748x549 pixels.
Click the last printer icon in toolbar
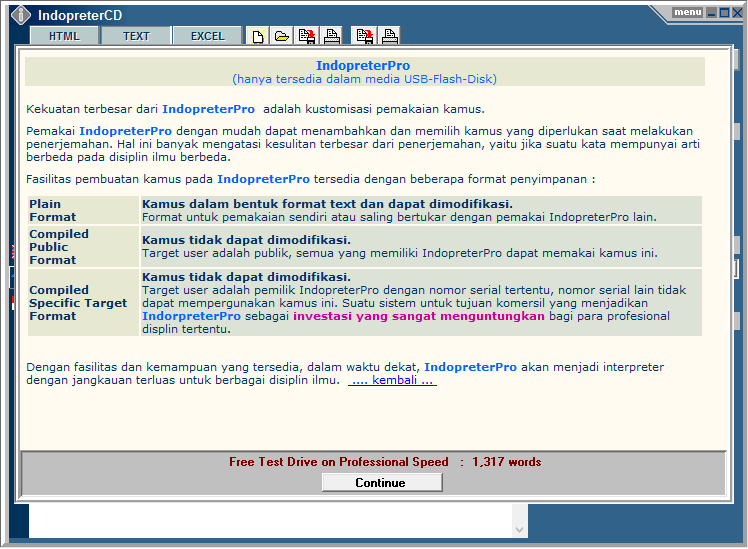(390, 36)
